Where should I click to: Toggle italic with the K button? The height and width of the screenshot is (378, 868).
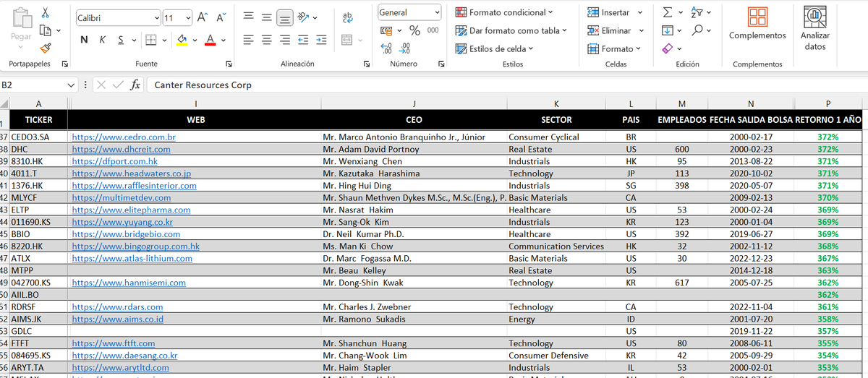tap(103, 40)
